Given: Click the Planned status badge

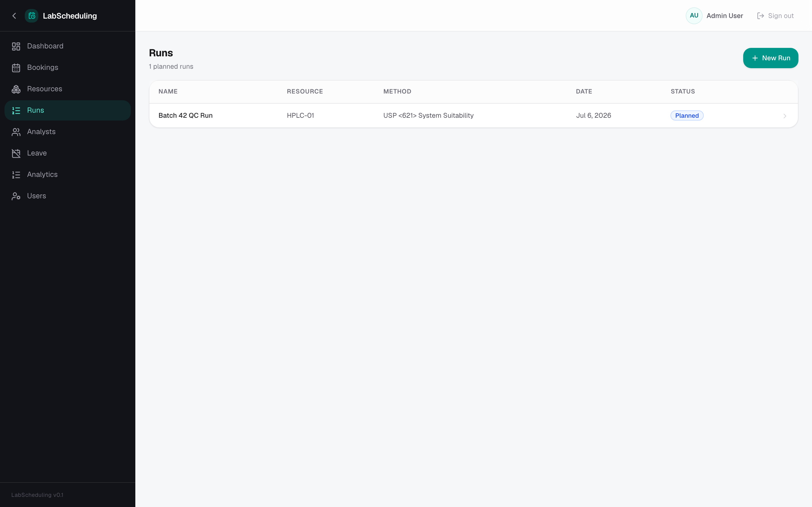Looking at the screenshot, I should [x=687, y=116].
